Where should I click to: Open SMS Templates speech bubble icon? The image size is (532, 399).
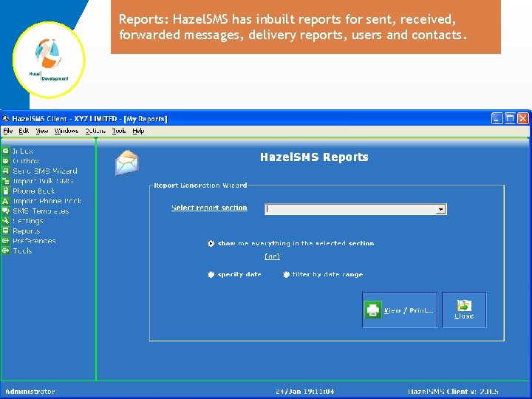pyautogui.click(x=6, y=211)
